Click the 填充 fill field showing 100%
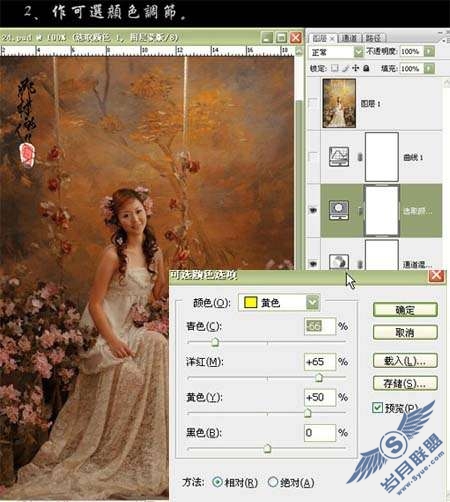Viewport: 450px width, 502px height. pyautogui.click(x=411, y=68)
